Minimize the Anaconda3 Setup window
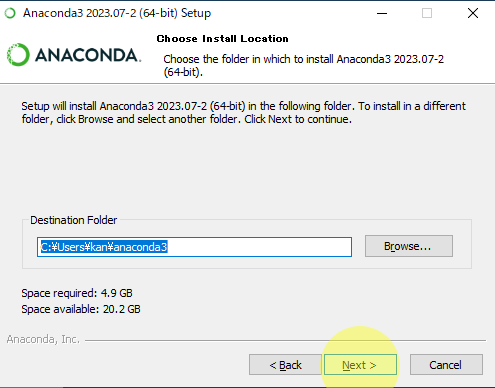The width and height of the screenshot is (495, 388). click(x=382, y=13)
